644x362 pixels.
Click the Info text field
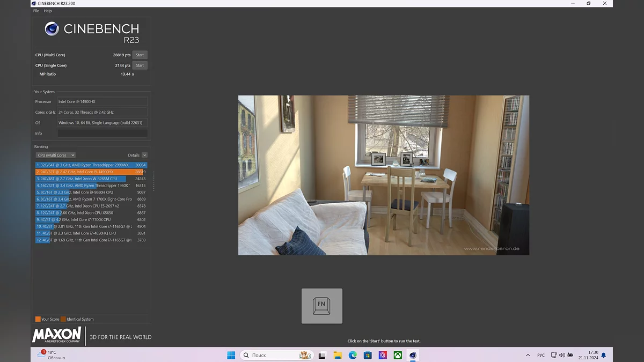102,134
